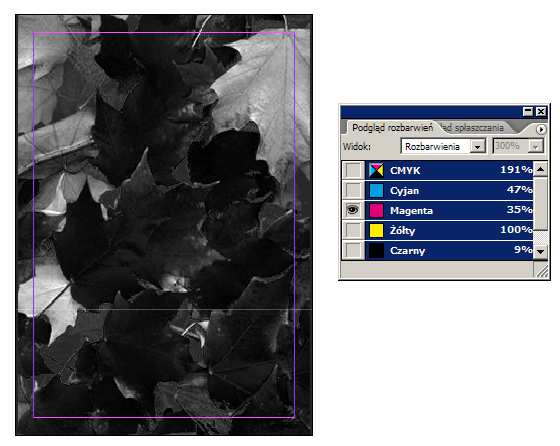This screenshot has width=560, height=446.
Task: Click the CMYK 191% ink value
Action: [516, 169]
